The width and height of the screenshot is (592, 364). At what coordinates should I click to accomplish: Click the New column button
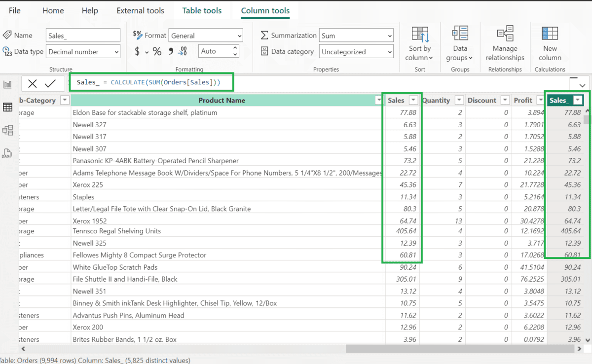550,43
